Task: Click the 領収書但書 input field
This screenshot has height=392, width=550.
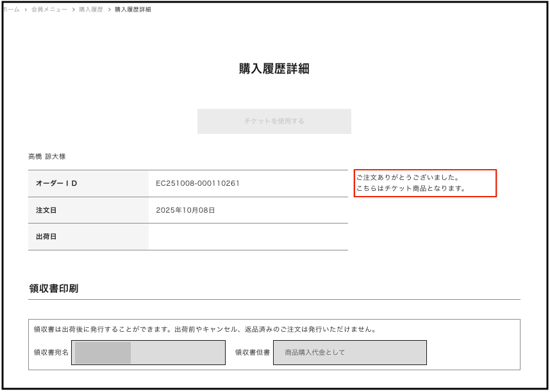Action: coord(350,352)
